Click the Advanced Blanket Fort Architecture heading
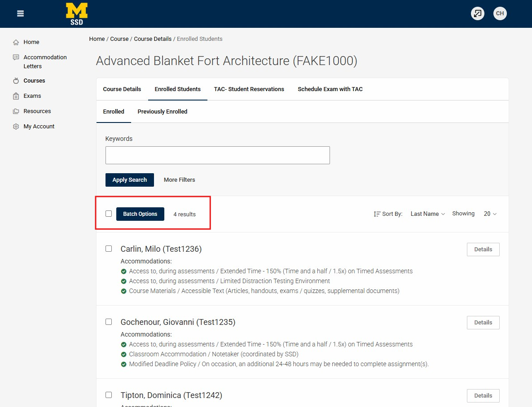The width and height of the screenshot is (532, 407). [227, 61]
